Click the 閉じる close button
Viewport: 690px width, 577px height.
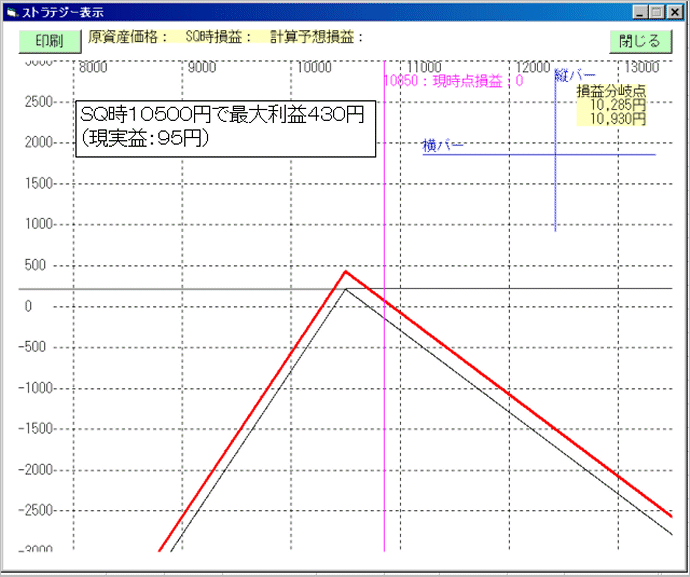(x=640, y=41)
